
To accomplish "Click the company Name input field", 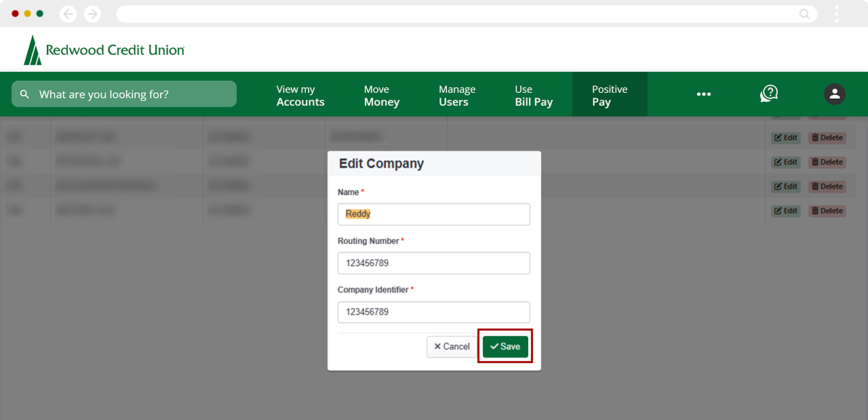I will [x=434, y=214].
